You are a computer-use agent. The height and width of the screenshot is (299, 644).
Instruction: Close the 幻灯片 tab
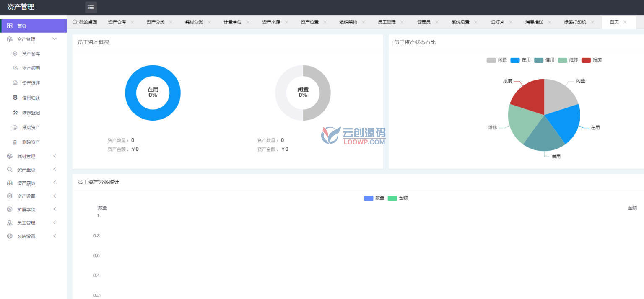click(511, 22)
